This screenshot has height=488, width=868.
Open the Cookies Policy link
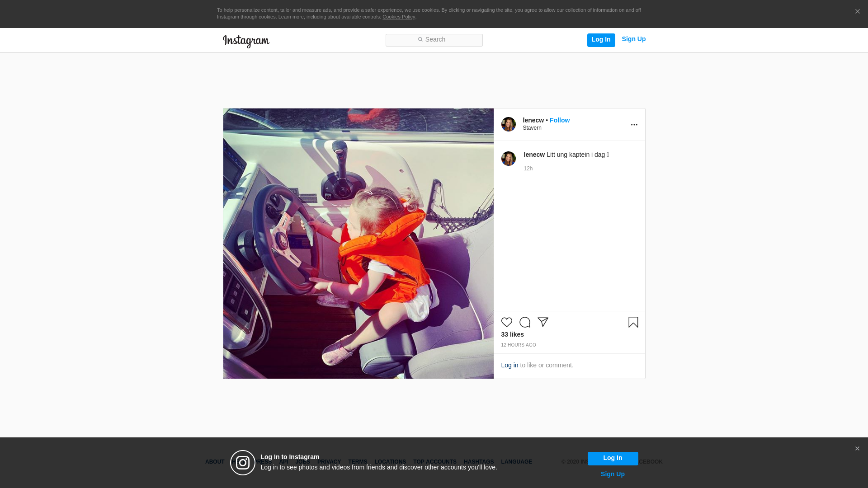(x=398, y=17)
